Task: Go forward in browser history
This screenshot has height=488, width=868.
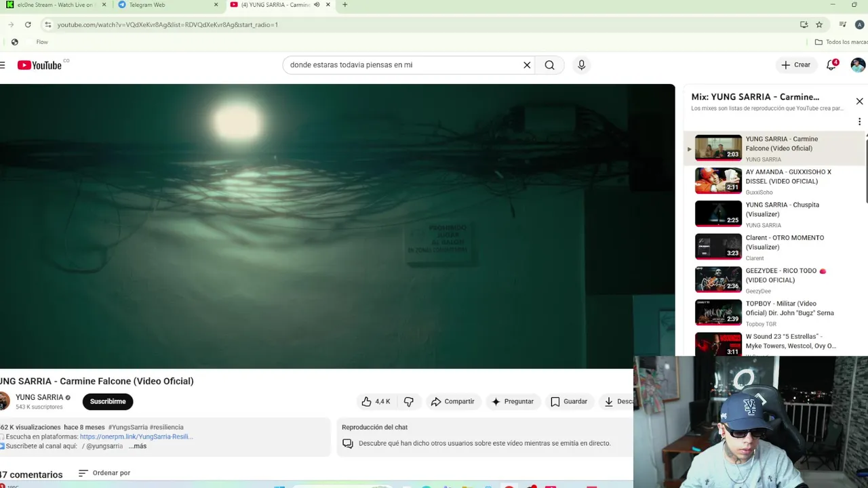Action: click(11, 24)
